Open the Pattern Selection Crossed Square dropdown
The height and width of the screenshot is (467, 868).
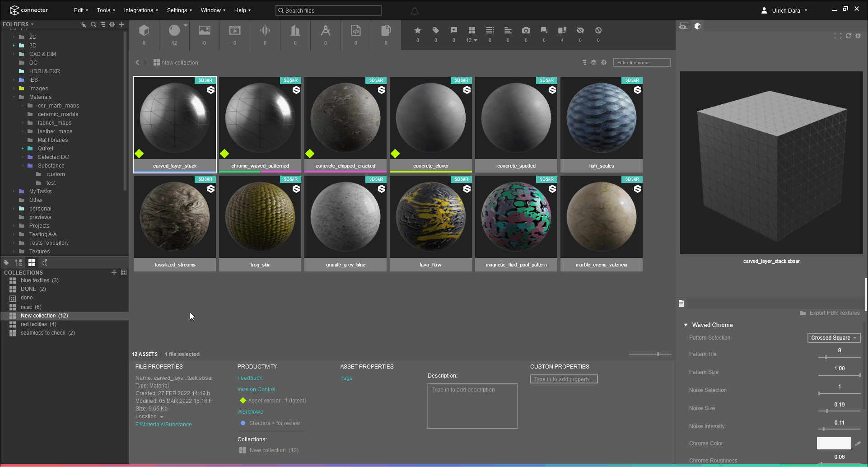click(x=834, y=338)
